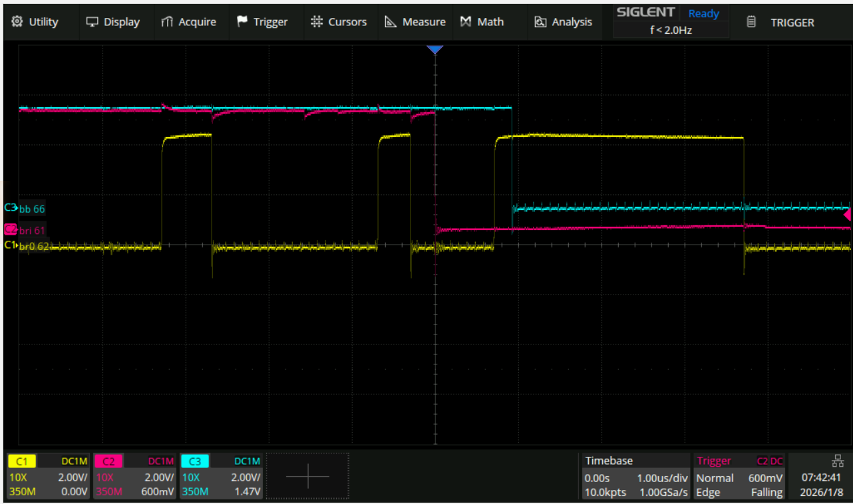Expand the Timebase settings box
This screenshot has height=504, width=853.
(x=635, y=477)
